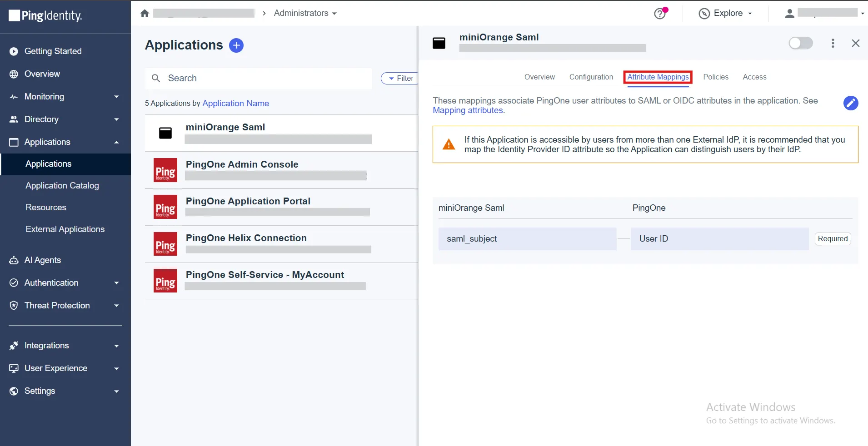Expand the Authentication menu arrow
The image size is (868, 446).
116,283
